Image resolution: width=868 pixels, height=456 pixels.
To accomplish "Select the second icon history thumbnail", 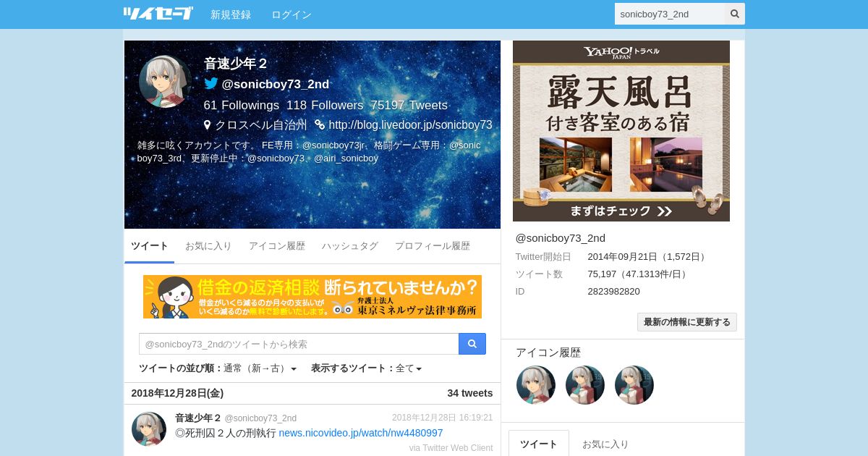I will (x=585, y=384).
